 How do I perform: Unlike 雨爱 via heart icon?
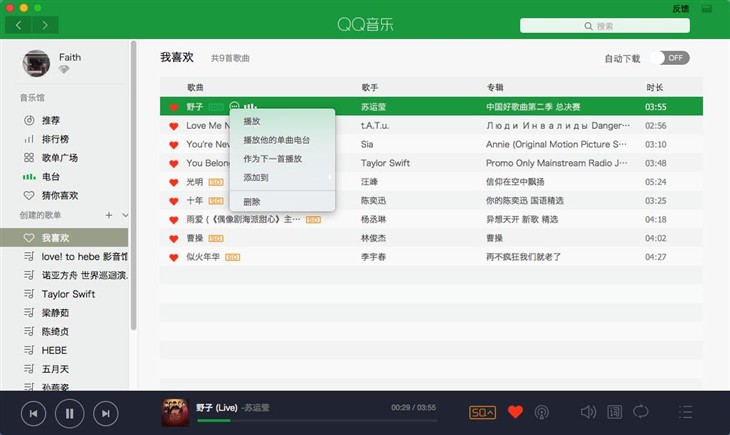174,220
